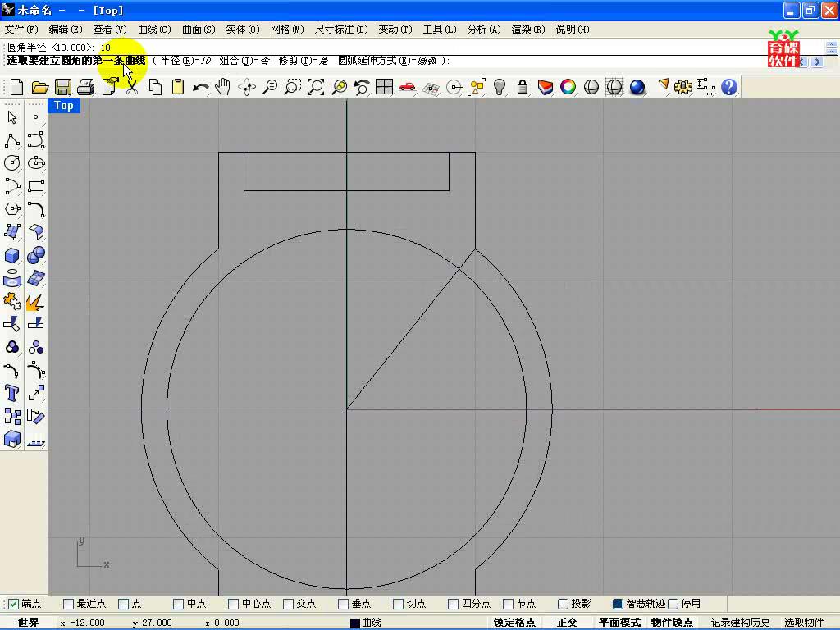
Task: Click the Cut scissors icon
Action: pyautogui.click(x=132, y=87)
